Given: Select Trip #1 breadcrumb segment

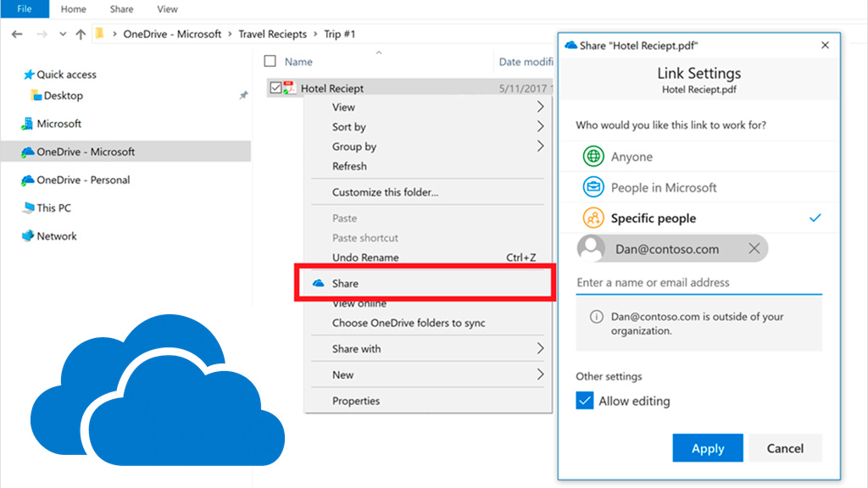Looking at the screenshot, I should pyautogui.click(x=339, y=34).
